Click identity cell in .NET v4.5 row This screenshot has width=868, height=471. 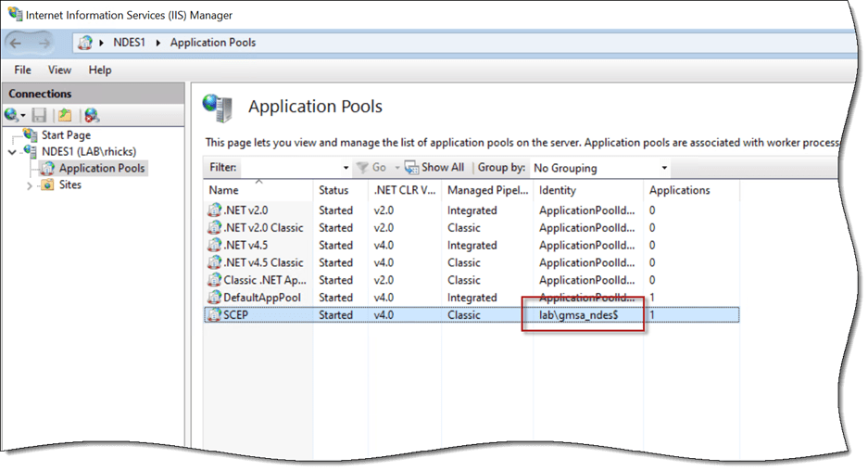(586, 245)
